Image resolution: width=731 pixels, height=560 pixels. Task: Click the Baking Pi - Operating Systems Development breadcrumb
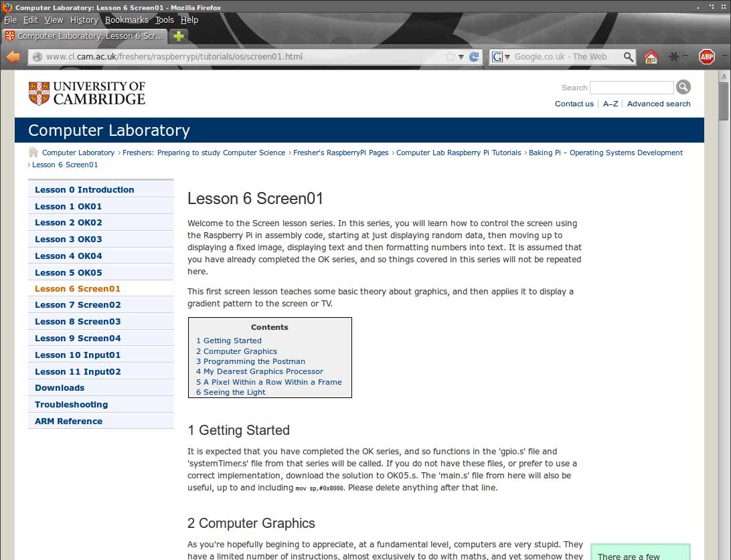click(x=606, y=153)
